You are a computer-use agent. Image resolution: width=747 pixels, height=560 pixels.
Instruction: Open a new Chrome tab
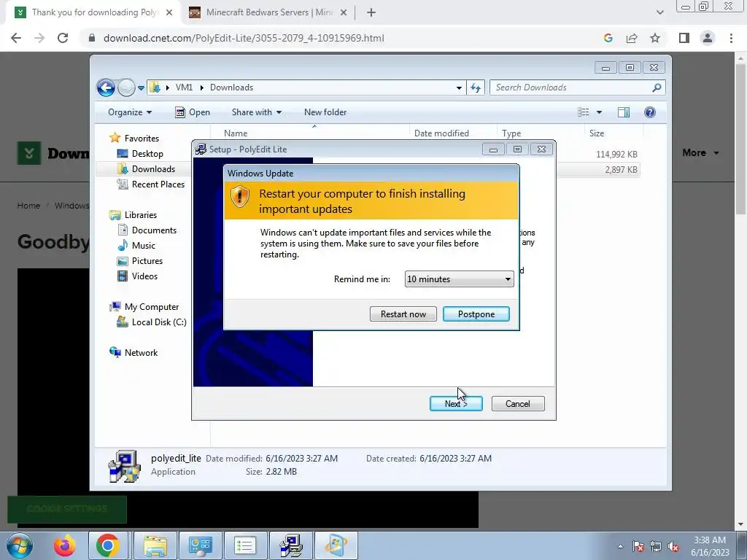371,13
